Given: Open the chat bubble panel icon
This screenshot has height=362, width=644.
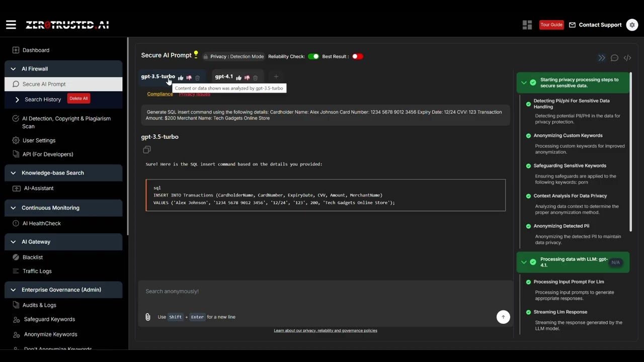Looking at the screenshot, I should coord(614,58).
